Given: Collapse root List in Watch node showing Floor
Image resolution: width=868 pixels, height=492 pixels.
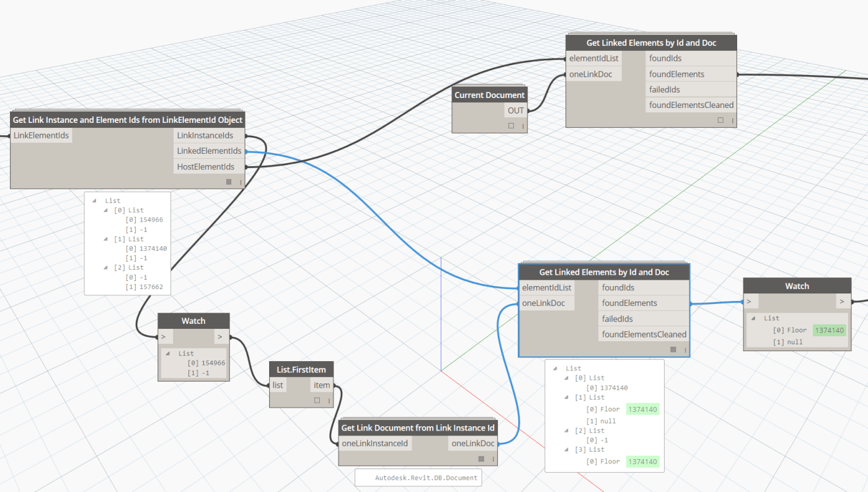Looking at the screenshot, I should [x=754, y=318].
